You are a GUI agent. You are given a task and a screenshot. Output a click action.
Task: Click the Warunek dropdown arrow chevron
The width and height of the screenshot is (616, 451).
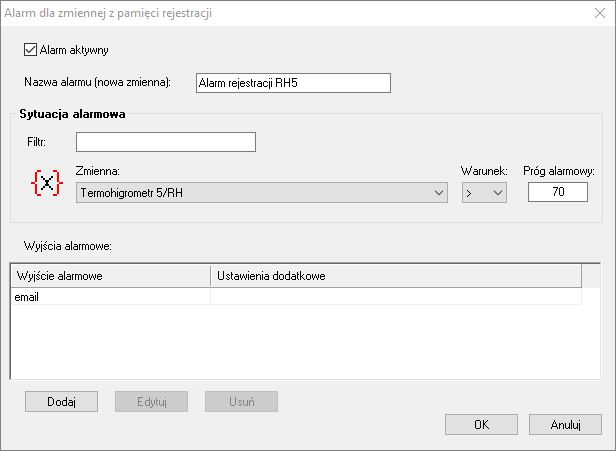[498, 193]
